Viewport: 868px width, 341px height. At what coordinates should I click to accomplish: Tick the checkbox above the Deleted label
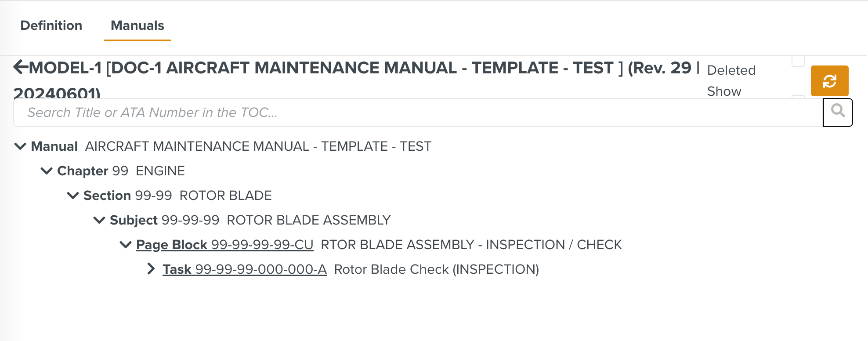point(798,61)
